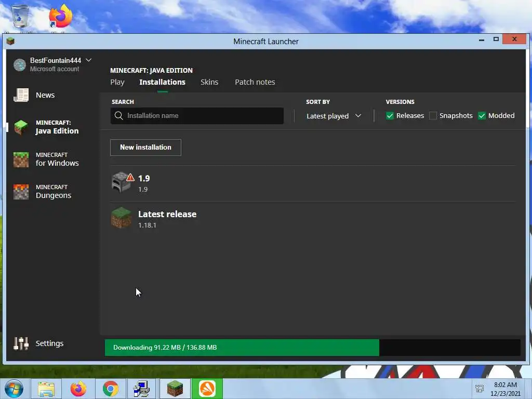532x399 pixels.
Task: Expand the account dropdown chevron
Action: (x=88, y=60)
